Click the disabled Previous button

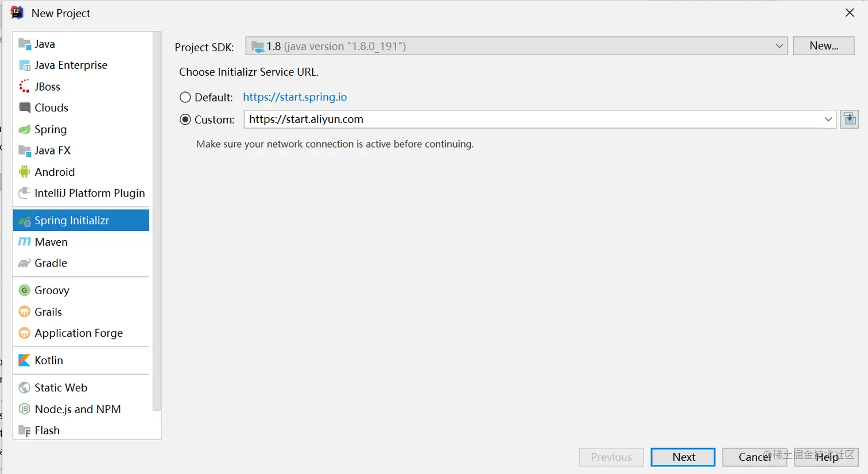tap(611, 457)
